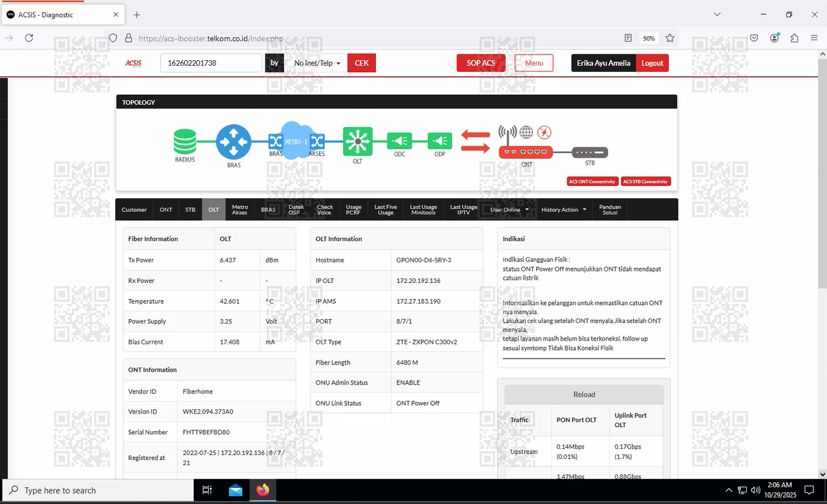Open the No Inet/Telp dropdown
The height and width of the screenshot is (504, 827).
coord(317,63)
